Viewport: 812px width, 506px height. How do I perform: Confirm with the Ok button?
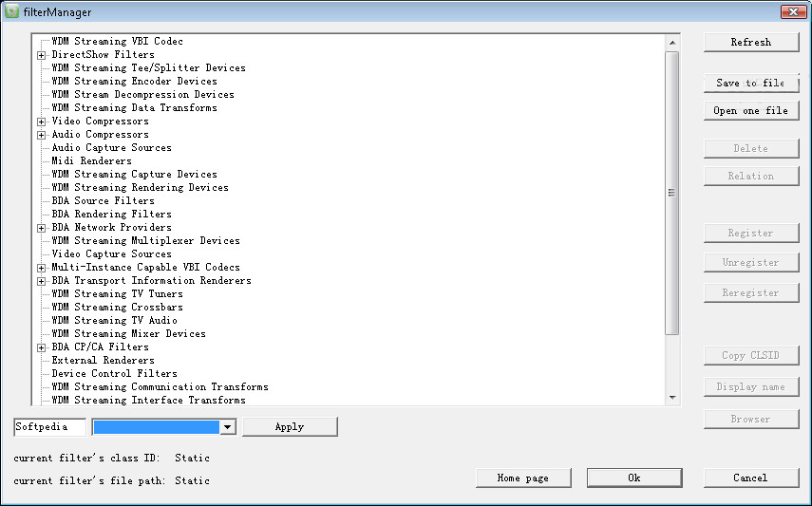[x=634, y=478]
